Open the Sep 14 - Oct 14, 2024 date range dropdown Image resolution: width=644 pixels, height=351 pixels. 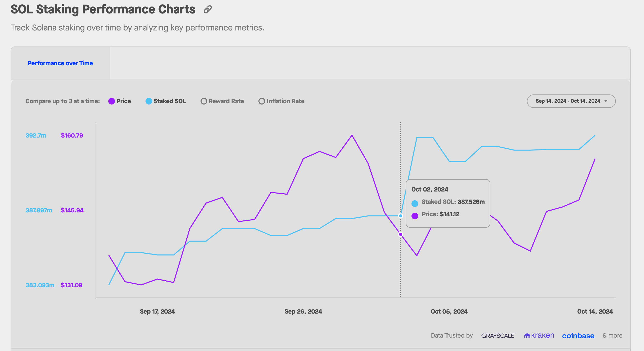pos(571,101)
